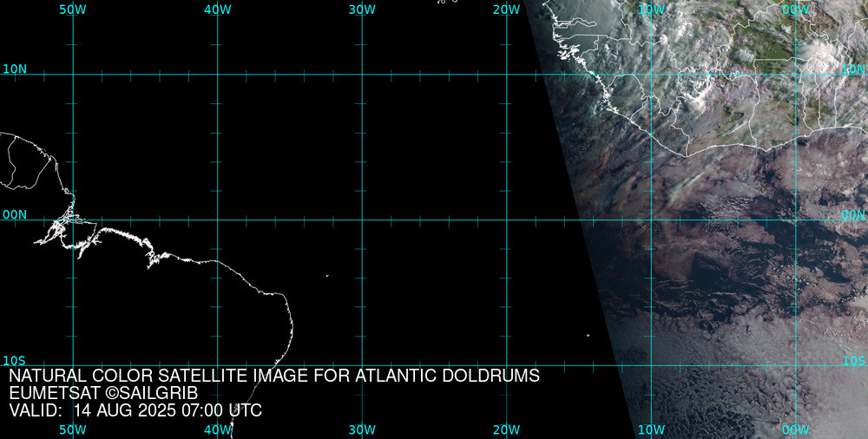
Task: Click the 30W longitude label along the top edge
Action: pyautogui.click(x=362, y=10)
